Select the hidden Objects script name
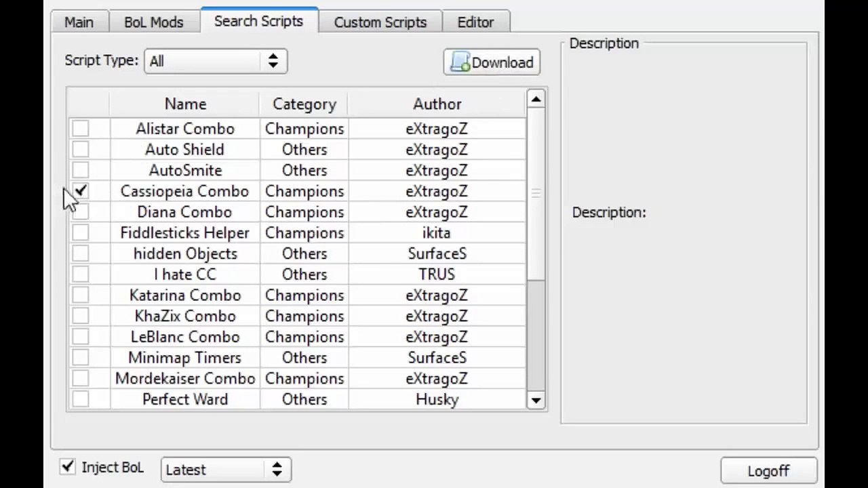The height and width of the screenshot is (488, 868). coord(185,253)
